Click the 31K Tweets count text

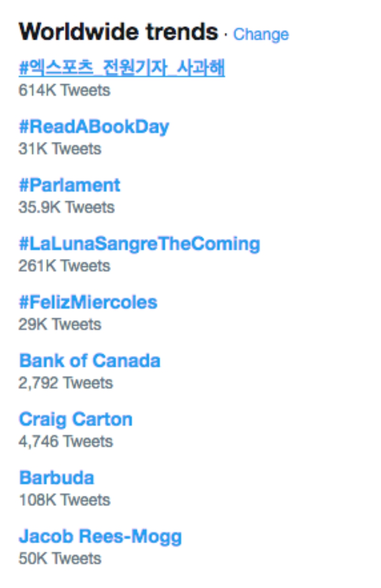point(60,148)
